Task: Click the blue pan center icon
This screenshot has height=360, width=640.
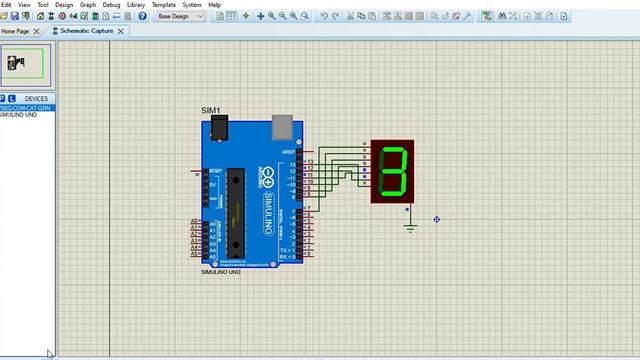Action: (260, 16)
